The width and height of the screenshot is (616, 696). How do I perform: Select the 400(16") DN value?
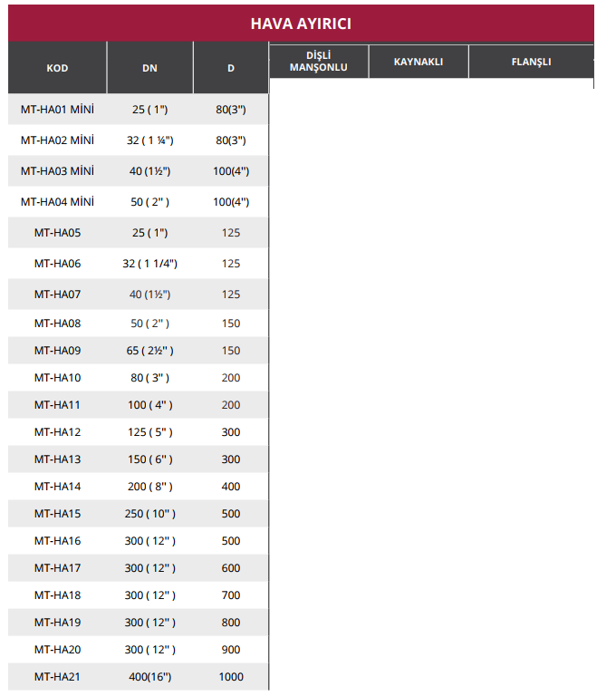pos(150,677)
